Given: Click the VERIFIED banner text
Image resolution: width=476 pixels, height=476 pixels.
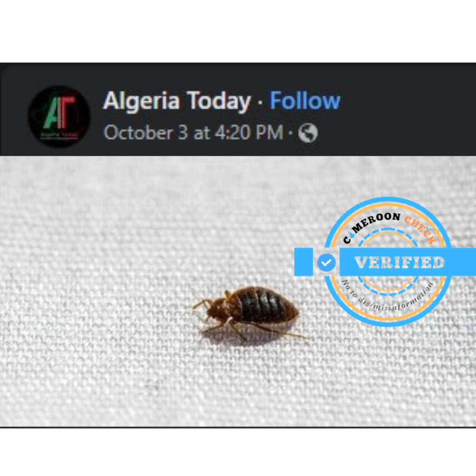Looking at the screenshot, I should tap(399, 263).
